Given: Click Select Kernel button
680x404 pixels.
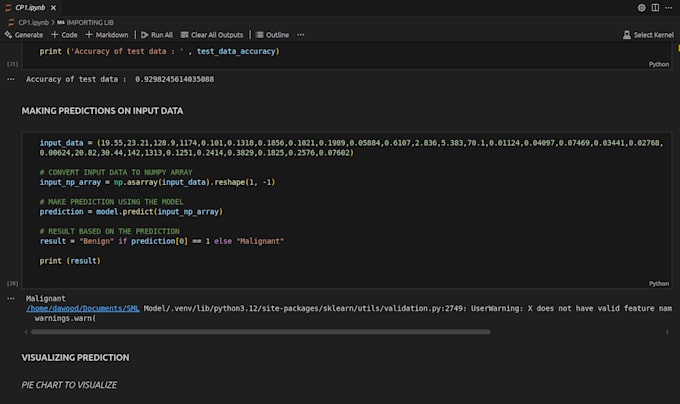Looking at the screenshot, I should (x=648, y=35).
